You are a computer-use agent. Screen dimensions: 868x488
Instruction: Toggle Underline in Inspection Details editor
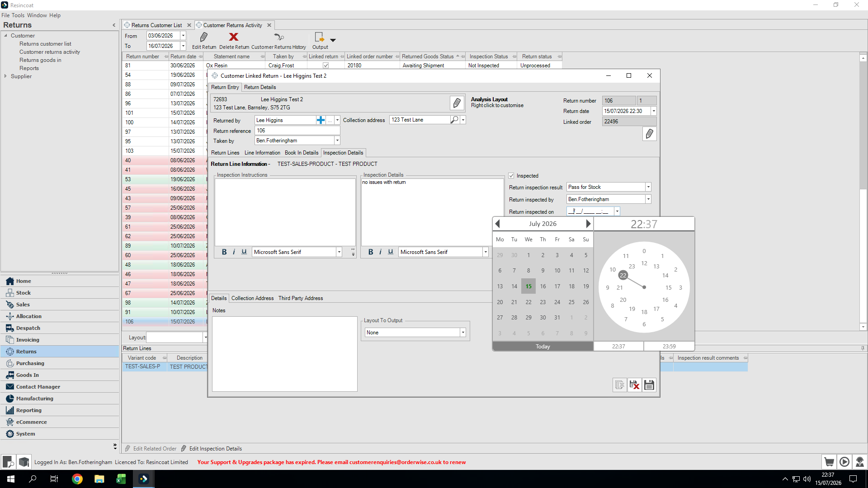pos(391,252)
